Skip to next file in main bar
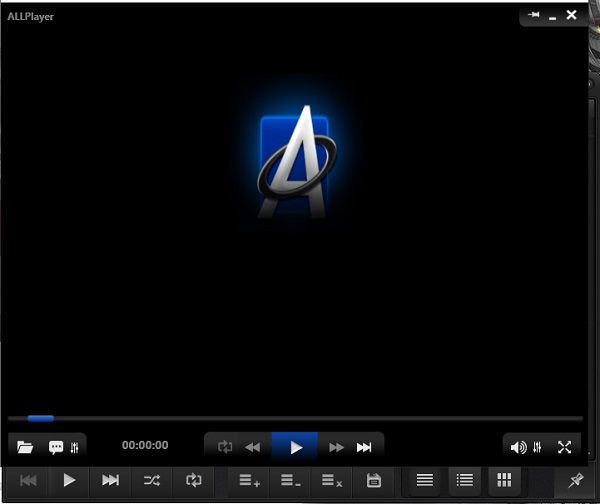The image size is (600, 504). 364,447
